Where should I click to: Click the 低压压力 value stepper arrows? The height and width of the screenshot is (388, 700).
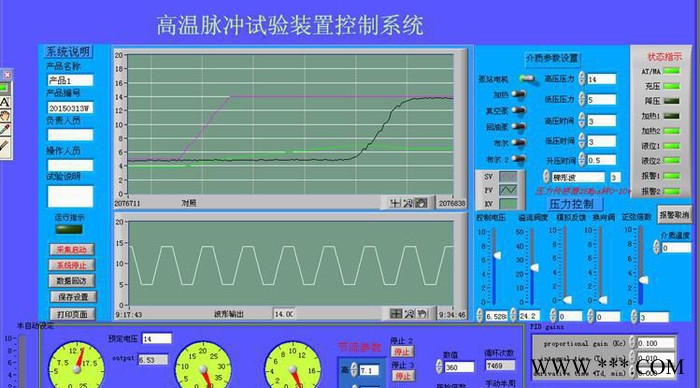point(582,99)
